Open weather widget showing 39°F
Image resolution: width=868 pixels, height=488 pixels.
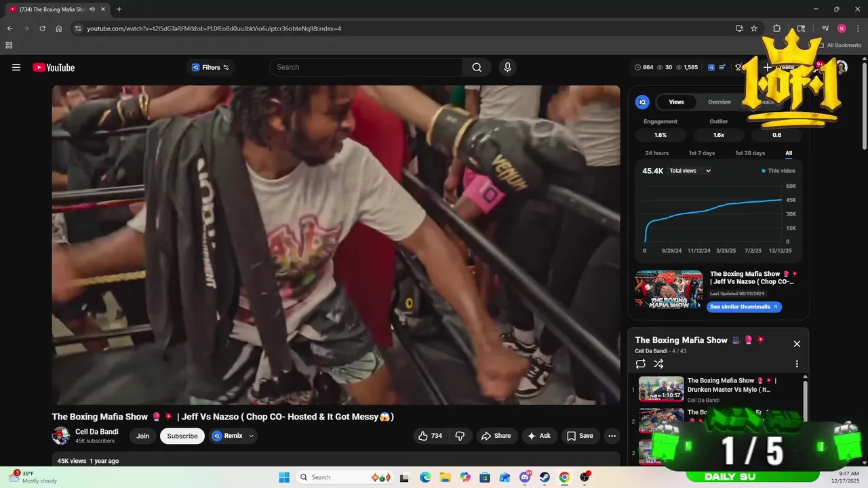pyautogui.click(x=34, y=477)
